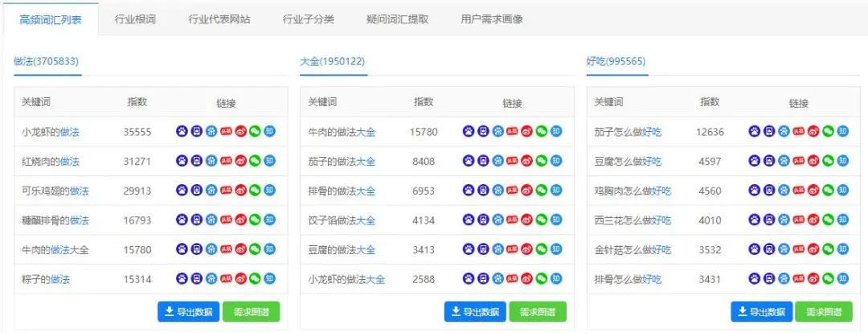Open WeChat icon for 红烧肉的做法 row
868x333 pixels.
click(255, 161)
